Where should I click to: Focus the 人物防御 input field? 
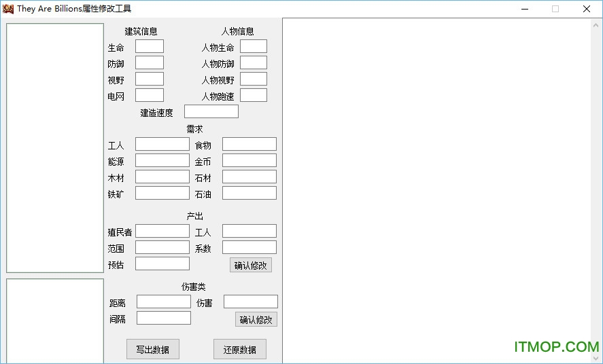[x=254, y=62]
